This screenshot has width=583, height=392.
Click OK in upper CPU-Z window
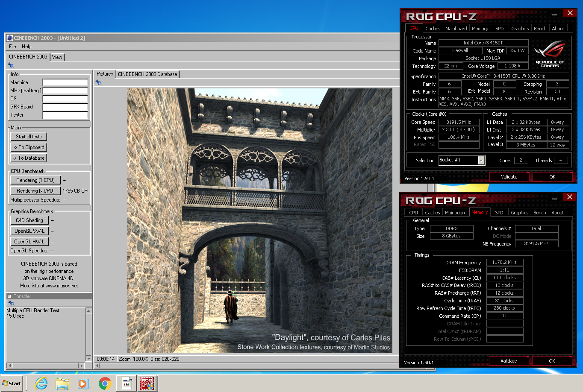552,177
